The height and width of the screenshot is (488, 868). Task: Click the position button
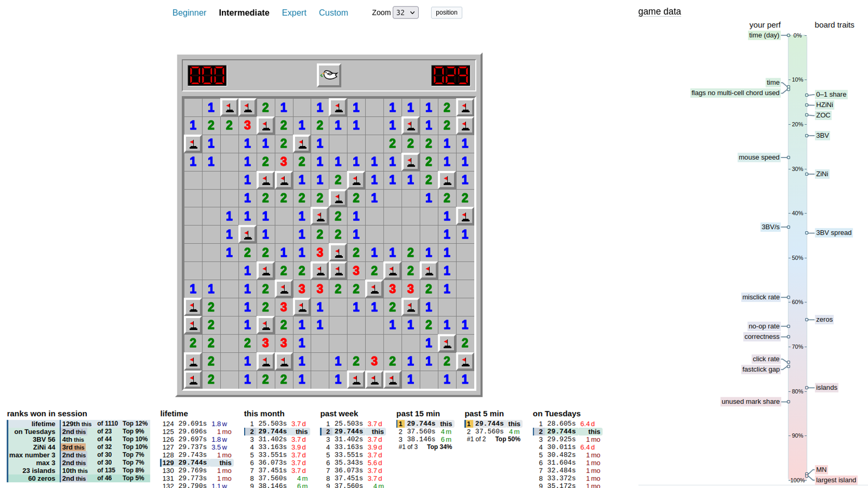click(446, 12)
